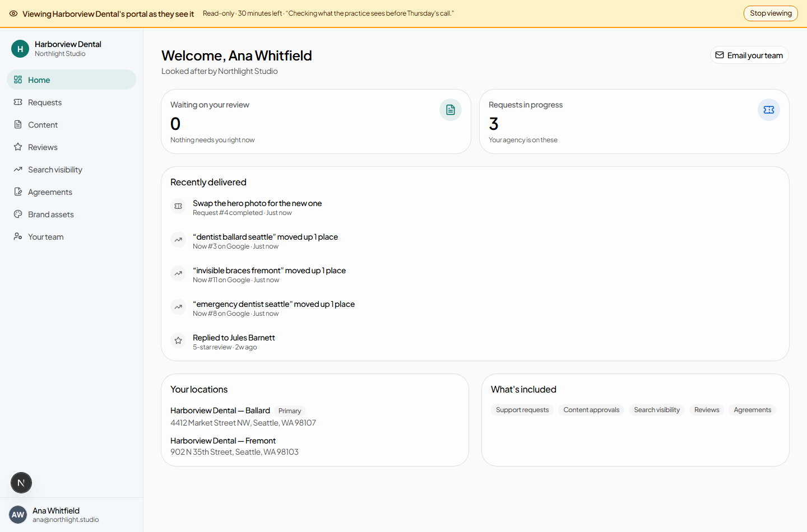Click the AW user avatar

point(18,515)
